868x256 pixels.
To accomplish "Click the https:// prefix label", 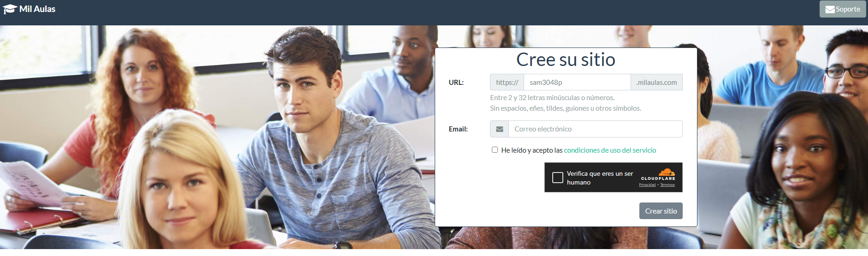I will [507, 83].
